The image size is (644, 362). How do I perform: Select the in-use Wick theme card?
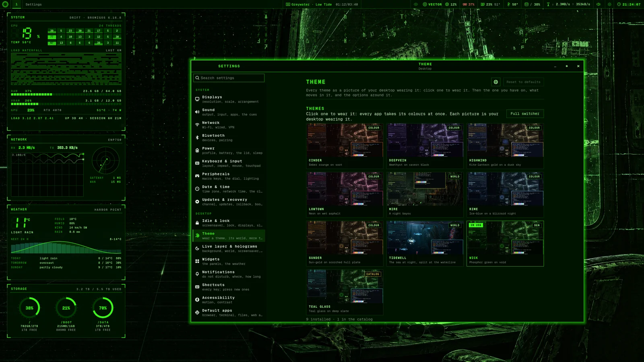click(505, 243)
